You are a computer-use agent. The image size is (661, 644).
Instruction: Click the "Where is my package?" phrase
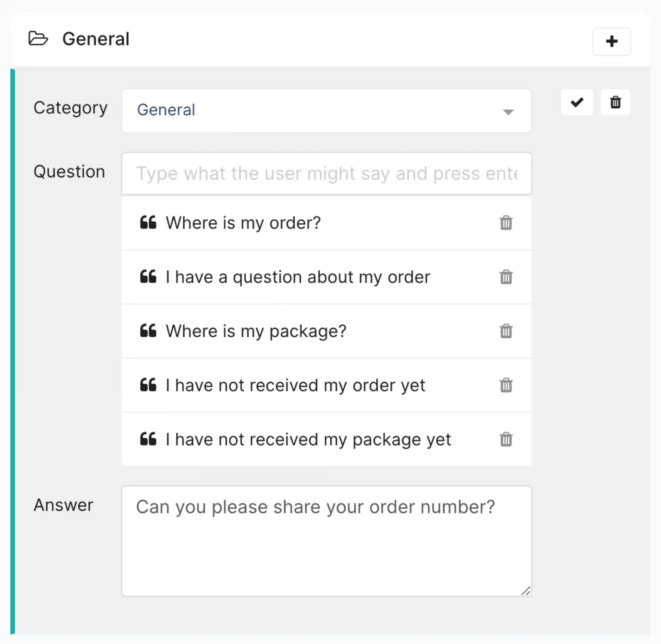pos(256,331)
